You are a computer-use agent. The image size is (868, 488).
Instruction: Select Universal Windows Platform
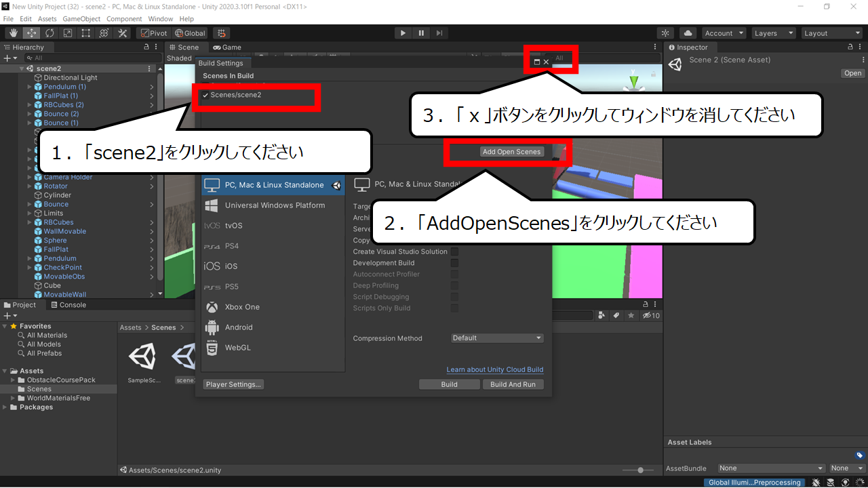[273, 205]
